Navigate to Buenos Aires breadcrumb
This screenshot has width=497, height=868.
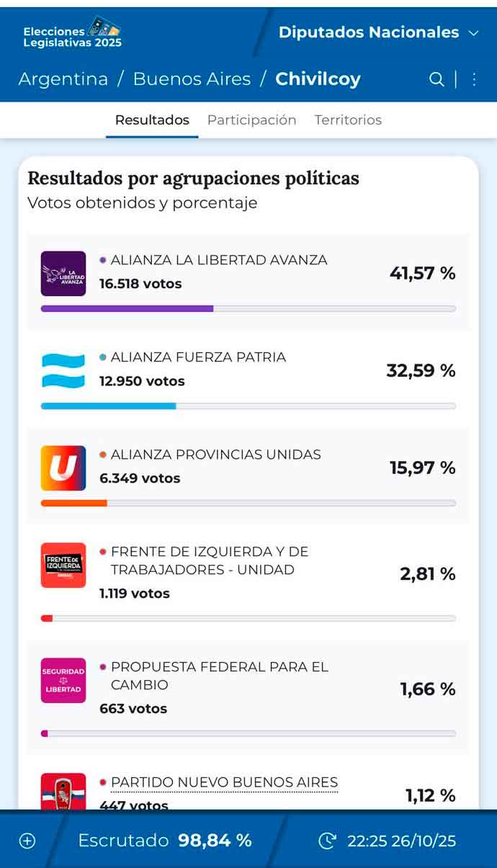tap(192, 79)
